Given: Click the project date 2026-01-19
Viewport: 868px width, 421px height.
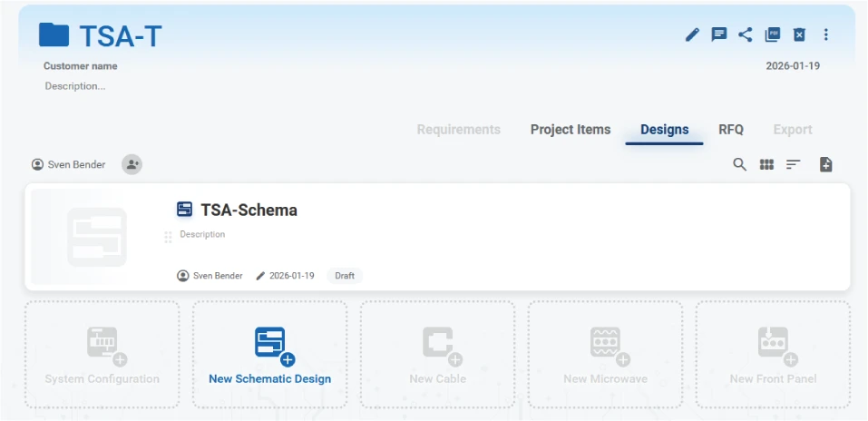Looking at the screenshot, I should coord(793,66).
